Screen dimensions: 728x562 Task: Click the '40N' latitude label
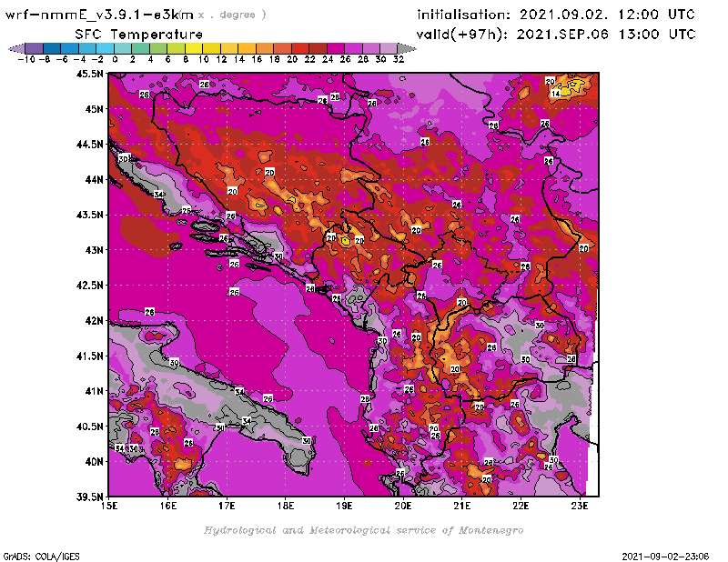pyautogui.click(x=94, y=462)
